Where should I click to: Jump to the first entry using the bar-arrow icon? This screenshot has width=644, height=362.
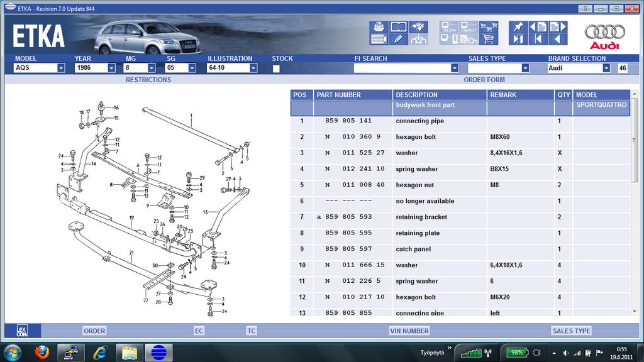(538, 40)
